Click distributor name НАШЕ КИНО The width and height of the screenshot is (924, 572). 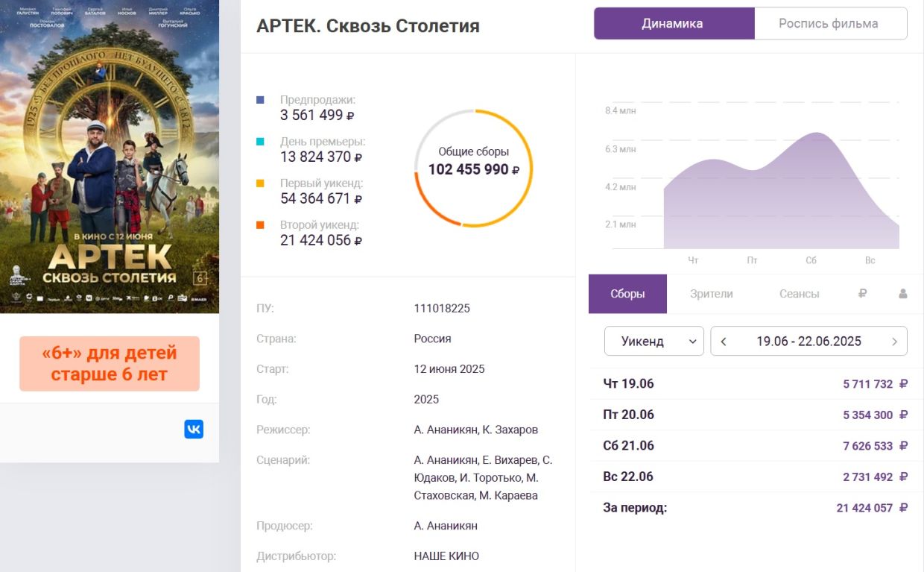[x=446, y=556]
